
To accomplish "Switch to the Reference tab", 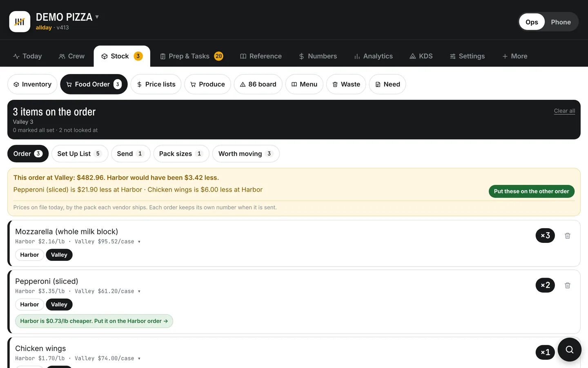I will point(261,56).
